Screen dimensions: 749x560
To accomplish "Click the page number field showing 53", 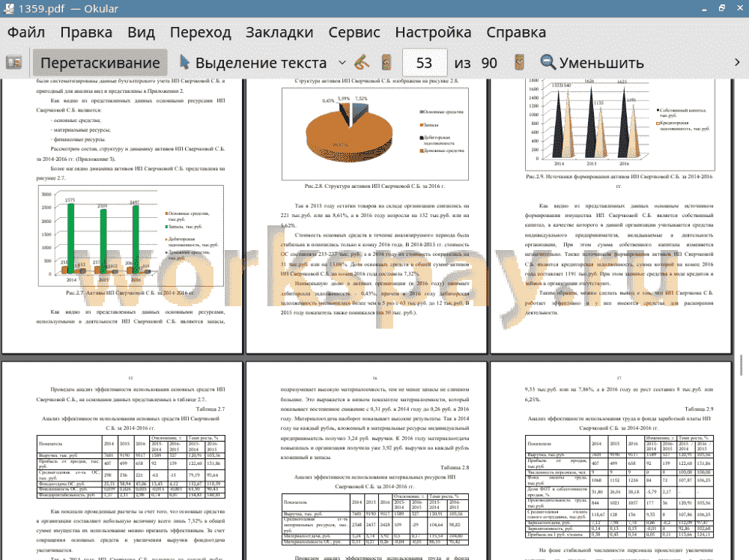I will pos(425,63).
